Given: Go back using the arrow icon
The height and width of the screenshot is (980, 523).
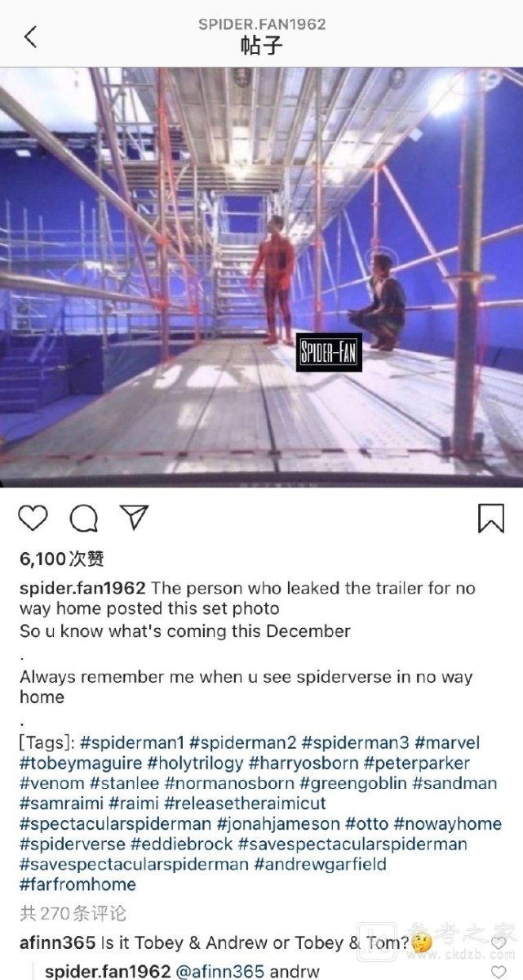Looking at the screenshot, I should (31, 36).
